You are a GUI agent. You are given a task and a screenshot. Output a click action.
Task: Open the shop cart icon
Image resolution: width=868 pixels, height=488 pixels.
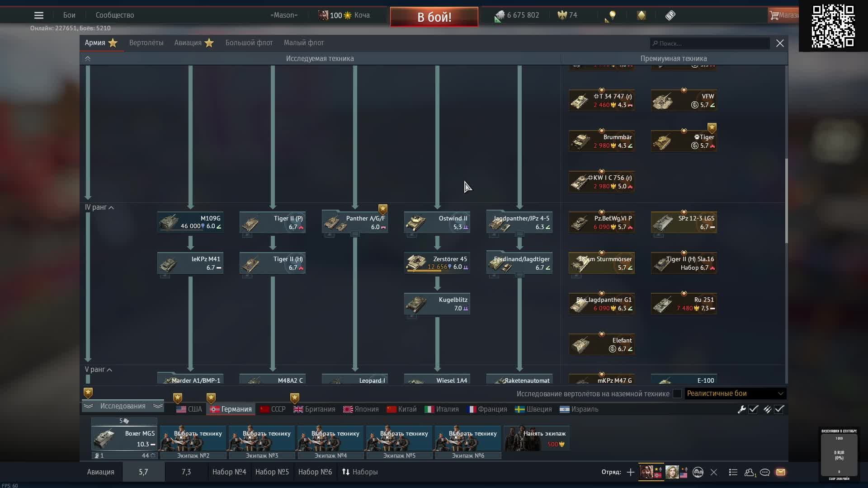click(774, 15)
